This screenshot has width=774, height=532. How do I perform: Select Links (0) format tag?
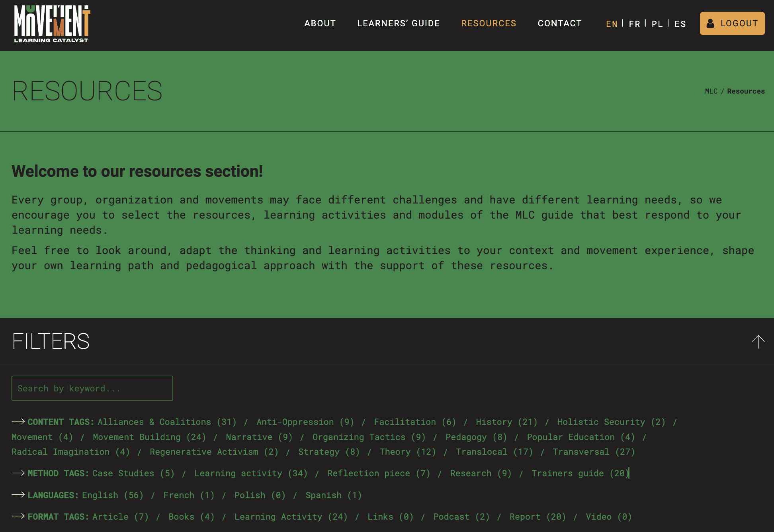click(x=391, y=516)
